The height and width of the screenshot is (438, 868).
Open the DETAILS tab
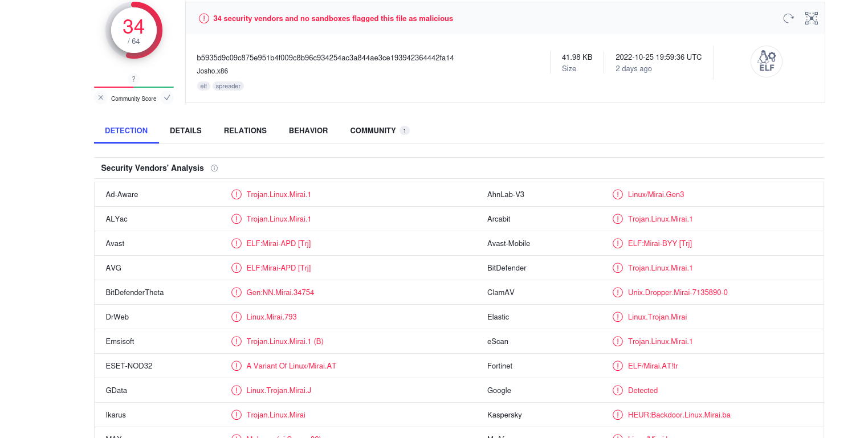[x=186, y=130]
